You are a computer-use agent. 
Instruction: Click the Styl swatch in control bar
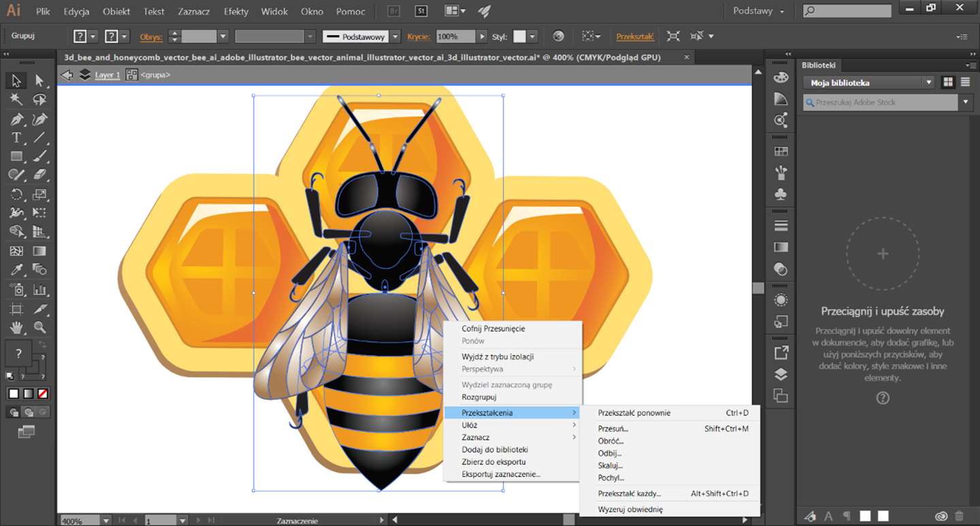(519, 37)
